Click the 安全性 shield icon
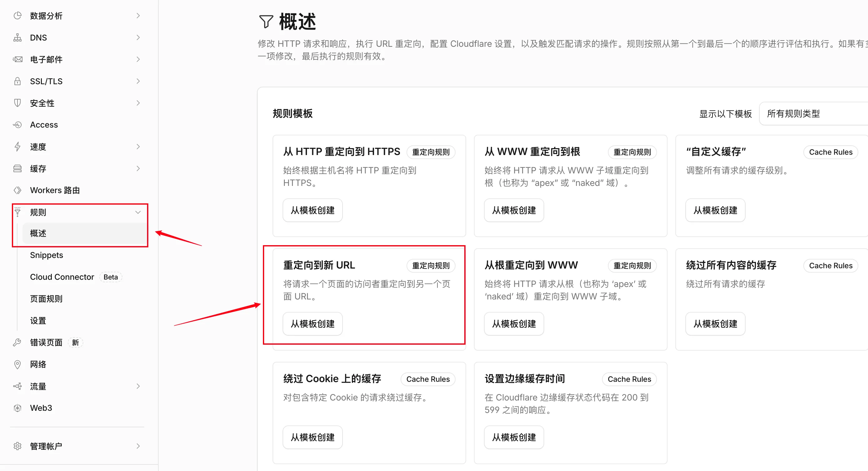868x471 pixels. point(17,103)
